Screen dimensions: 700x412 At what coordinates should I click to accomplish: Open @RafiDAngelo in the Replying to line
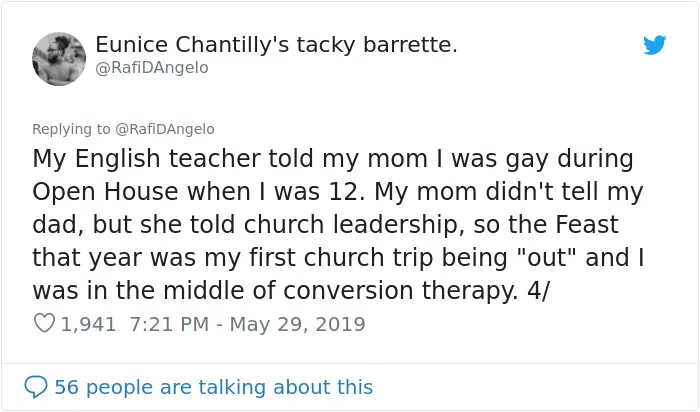click(165, 129)
